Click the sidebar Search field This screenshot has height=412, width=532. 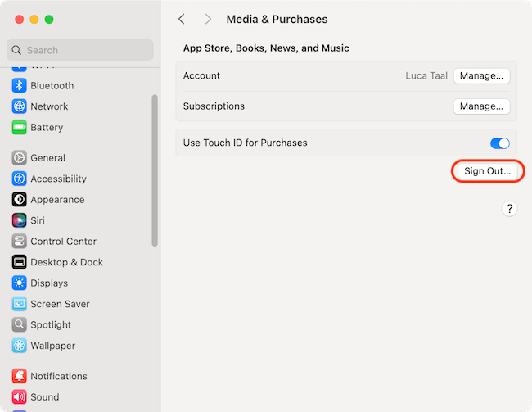pos(80,50)
